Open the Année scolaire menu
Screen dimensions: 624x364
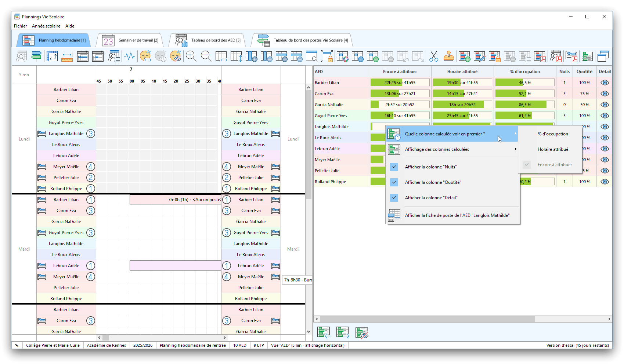46,26
